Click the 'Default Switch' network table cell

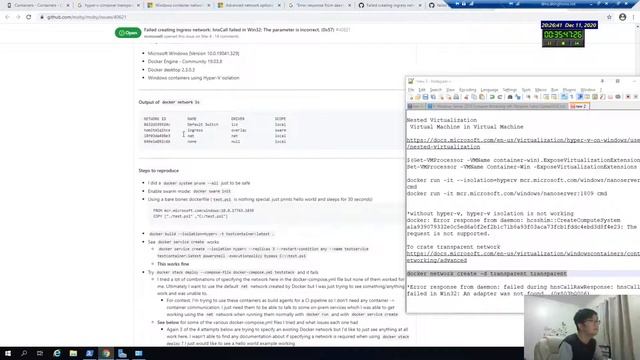tap(202, 124)
